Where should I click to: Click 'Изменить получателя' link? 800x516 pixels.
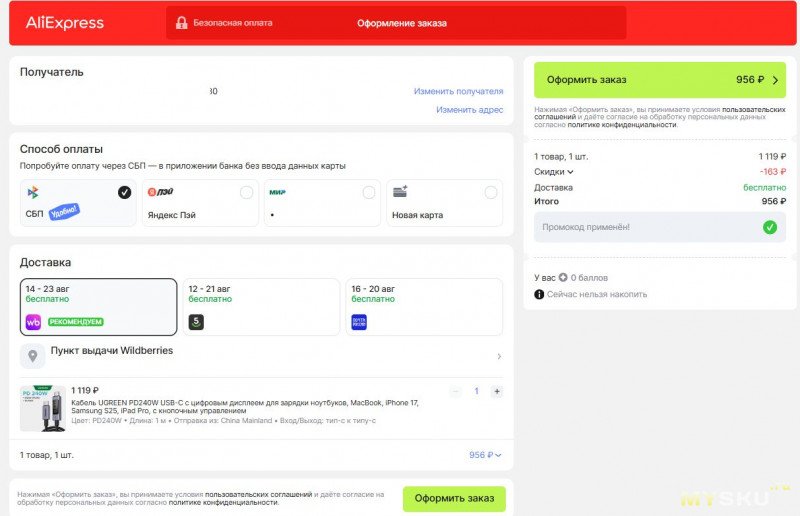(x=458, y=91)
